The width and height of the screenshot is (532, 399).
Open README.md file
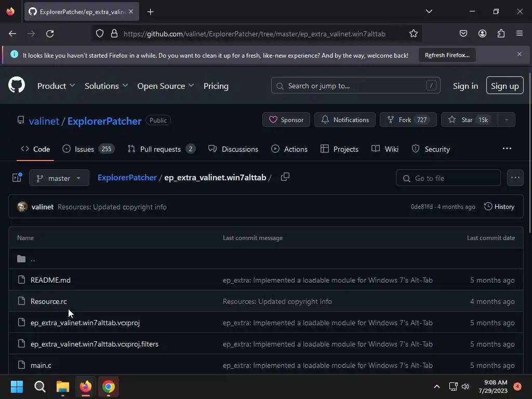pyautogui.click(x=50, y=280)
